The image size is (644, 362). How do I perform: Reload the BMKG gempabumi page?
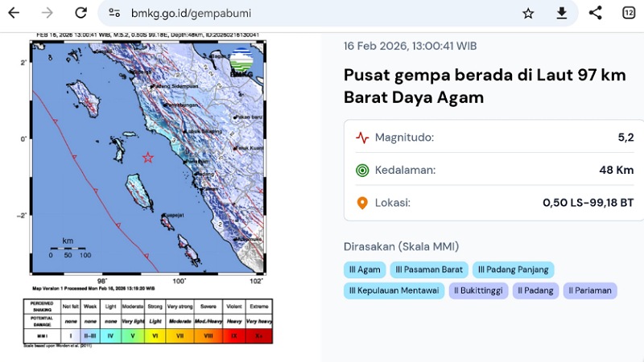[81, 13]
